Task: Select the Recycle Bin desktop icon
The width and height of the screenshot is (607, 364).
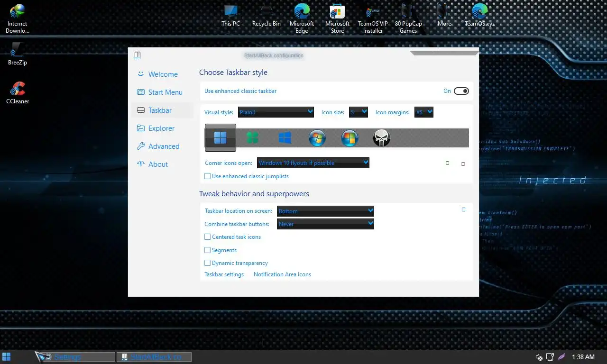Action: click(x=267, y=15)
